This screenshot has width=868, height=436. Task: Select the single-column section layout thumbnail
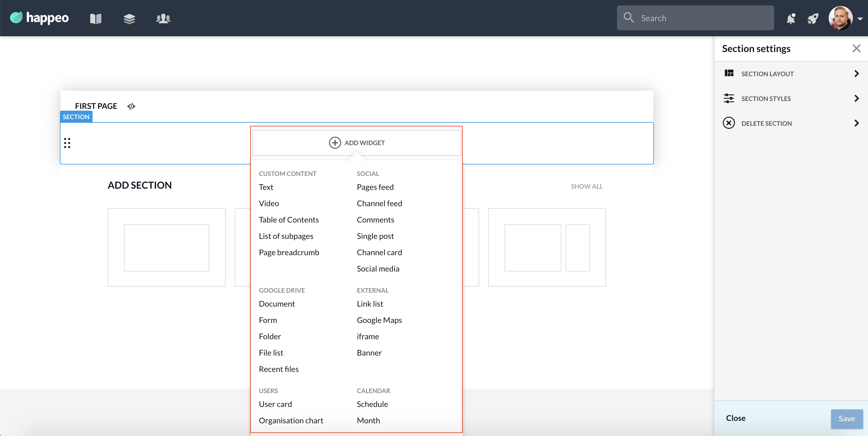coord(166,247)
